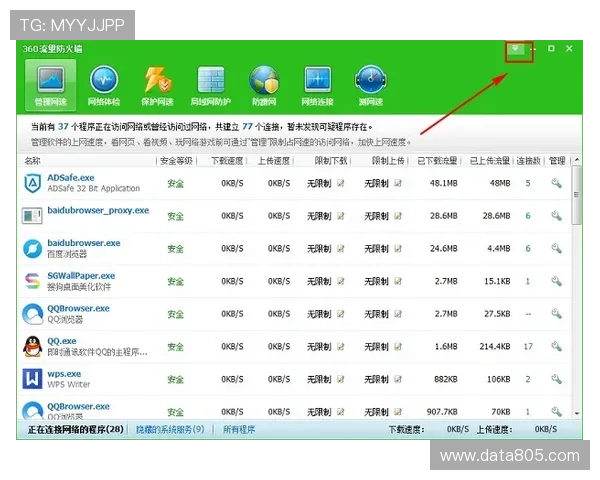Open the 测网速 speed test tab

pyautogui.click(x=370, y=85)
